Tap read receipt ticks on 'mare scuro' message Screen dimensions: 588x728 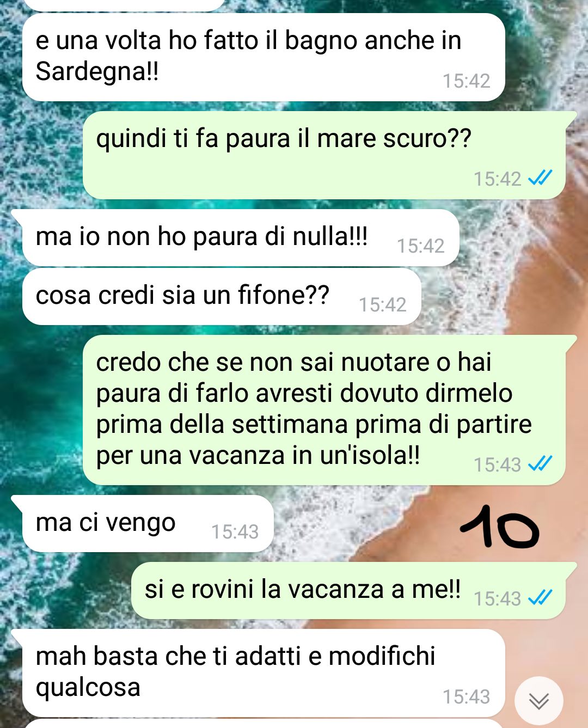(540, 178)
